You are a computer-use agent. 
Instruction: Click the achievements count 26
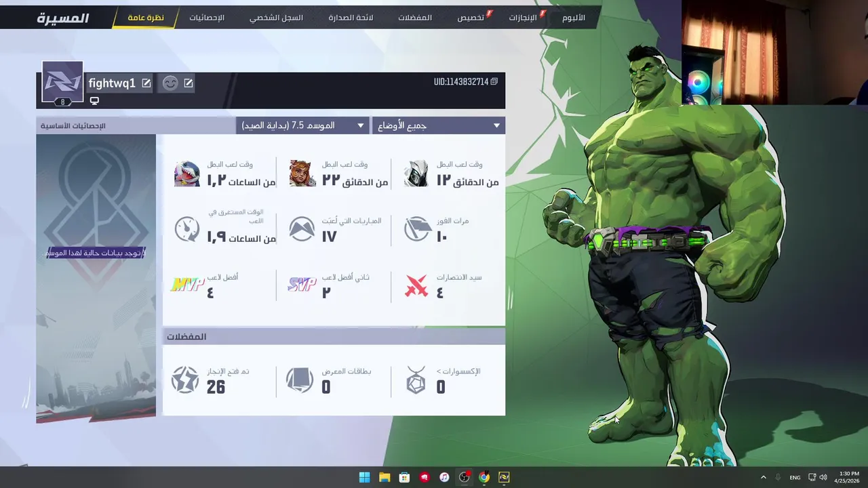click(216, 388)
